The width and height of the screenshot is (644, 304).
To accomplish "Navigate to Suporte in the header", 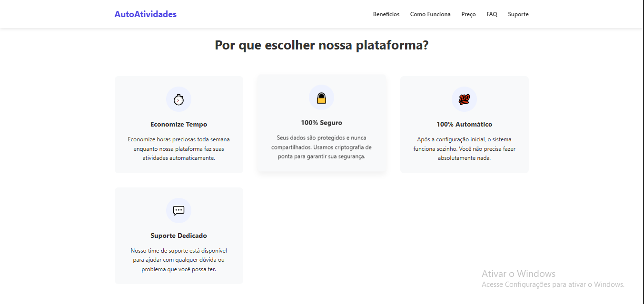I will click(518, 14).
